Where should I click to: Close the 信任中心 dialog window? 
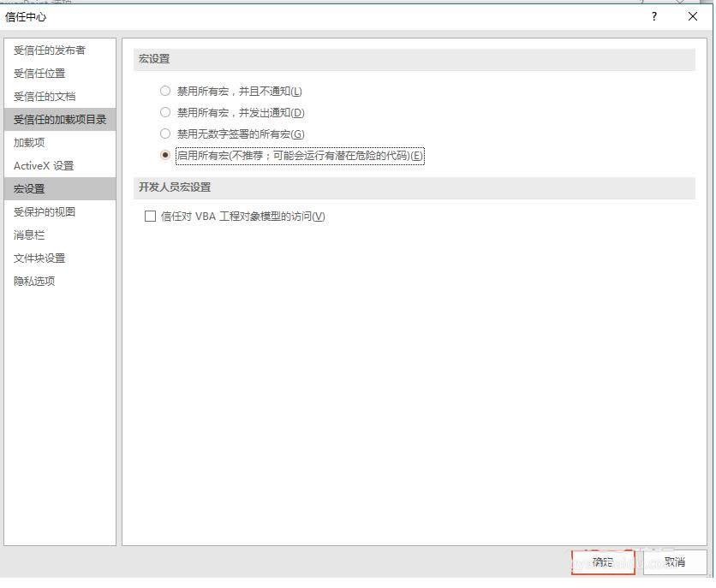pyautogui.click(x=693, y=16)
